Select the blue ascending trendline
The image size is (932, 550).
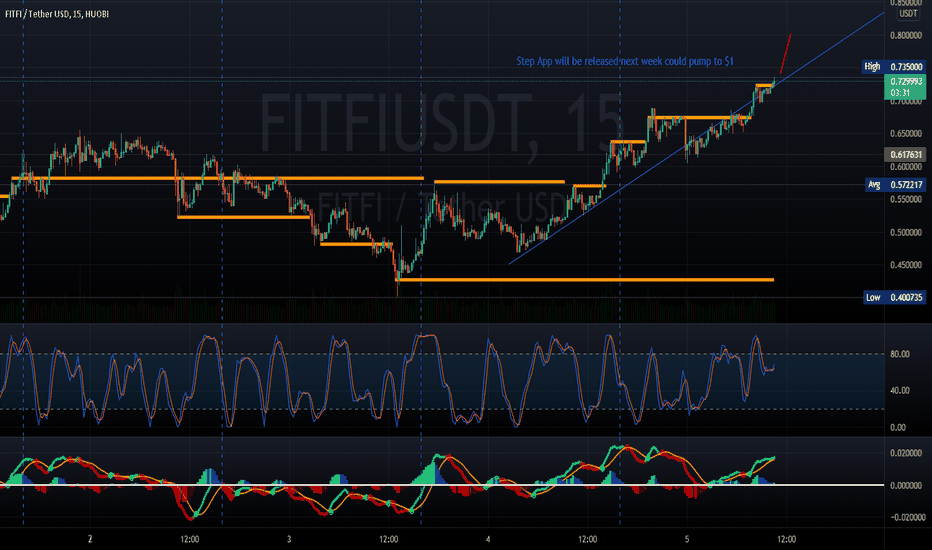pyautogui.click(x=696, y=137)
